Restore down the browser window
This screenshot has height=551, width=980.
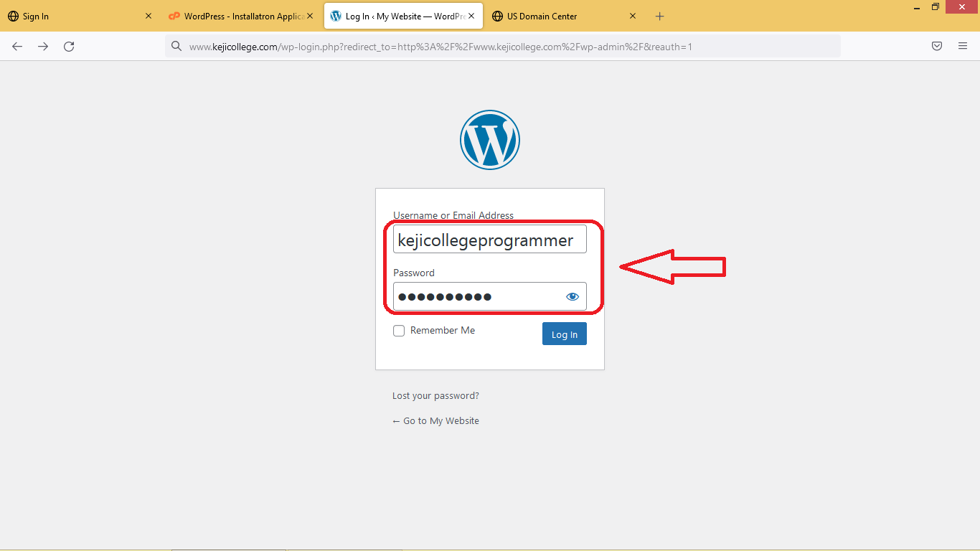coord(936,7)
